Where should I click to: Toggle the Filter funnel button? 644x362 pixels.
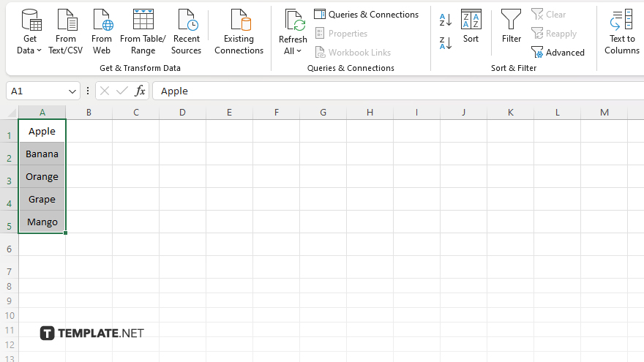point(512,26)
